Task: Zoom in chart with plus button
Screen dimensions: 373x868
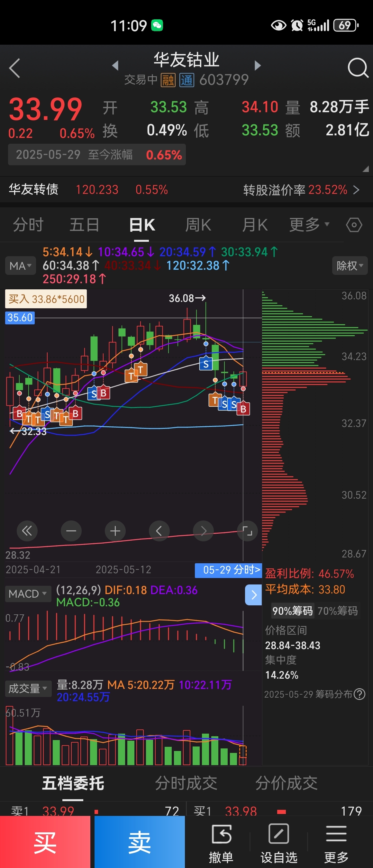Action: coord(115,531)
